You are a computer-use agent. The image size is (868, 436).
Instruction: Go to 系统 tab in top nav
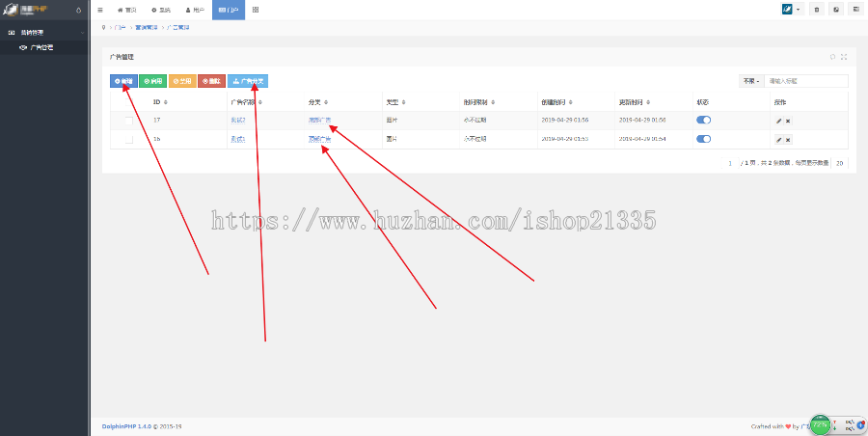coord(161,10)
